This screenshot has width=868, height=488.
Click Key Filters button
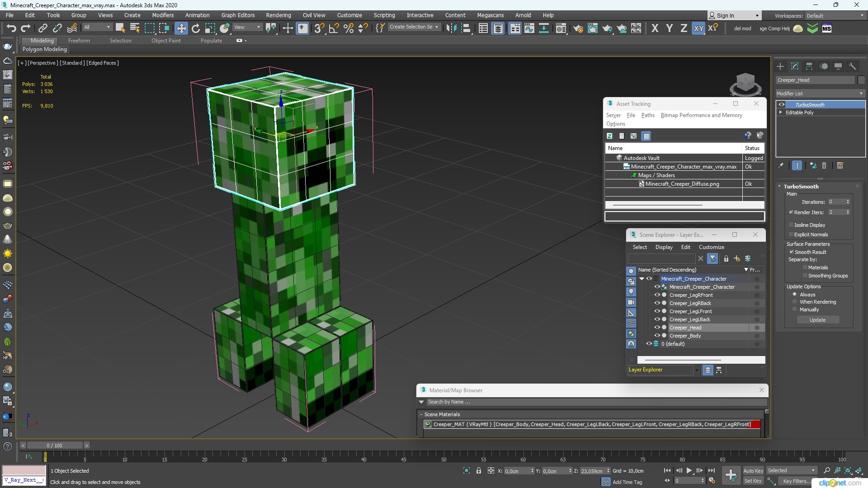coord(797,481)
